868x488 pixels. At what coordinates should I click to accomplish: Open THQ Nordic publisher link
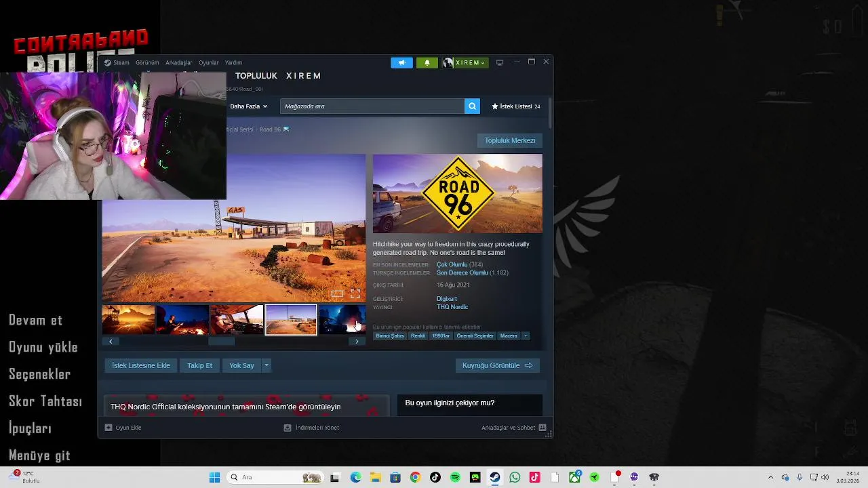tap(452, 307)
